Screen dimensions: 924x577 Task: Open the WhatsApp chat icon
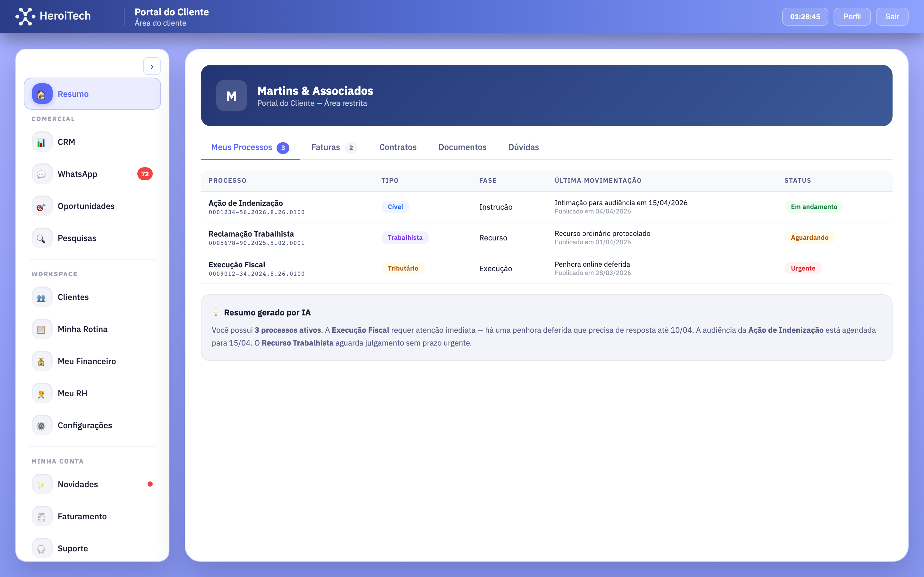click(x=42, y=174)
